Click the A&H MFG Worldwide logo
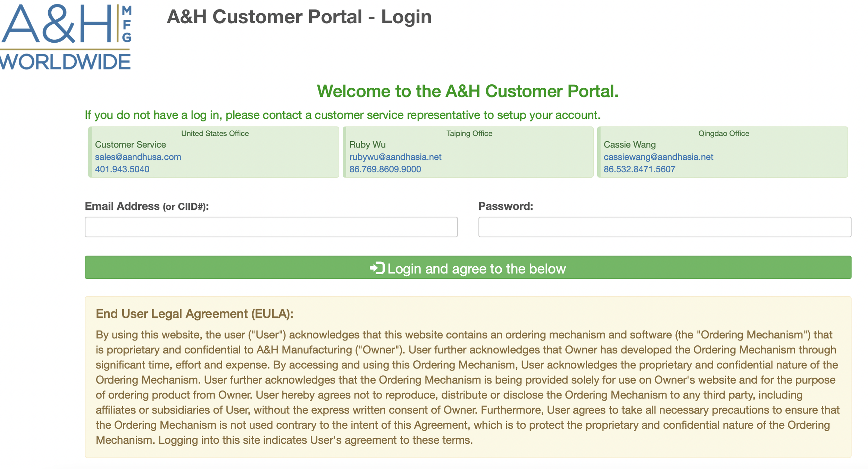 (66, 36)
